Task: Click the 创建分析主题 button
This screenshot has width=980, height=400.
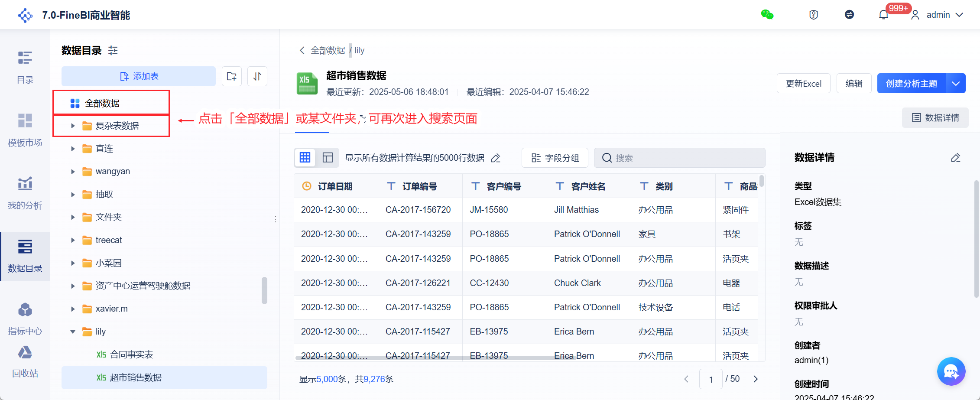Action: click(x=912, y=83)
